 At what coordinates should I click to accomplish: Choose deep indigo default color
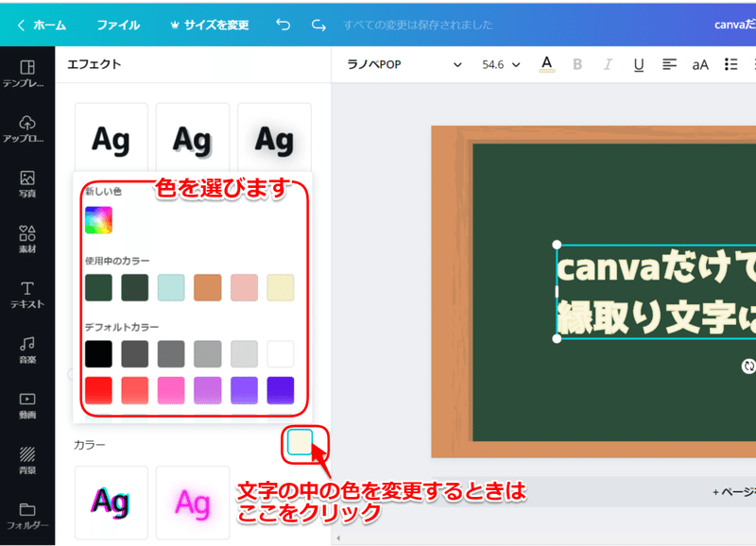point(280,390)
